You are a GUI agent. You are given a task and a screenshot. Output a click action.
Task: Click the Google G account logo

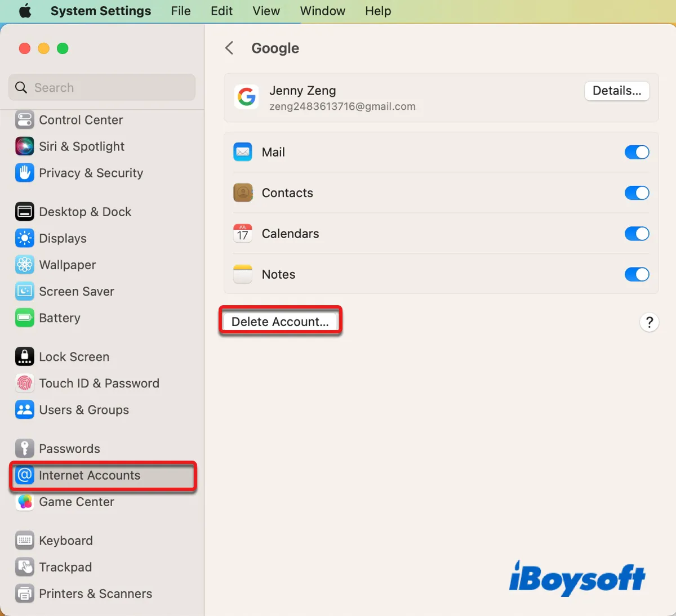pyautogui.click(x=246, y=97)
